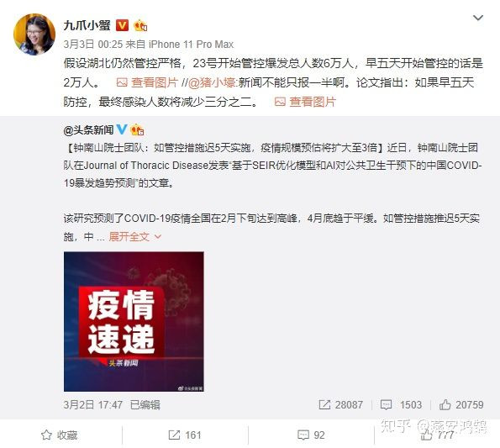The height and width of the screenshot is (448, 500).
Task: Repost using the 161 forward button
Action: [x=185, y=435]
